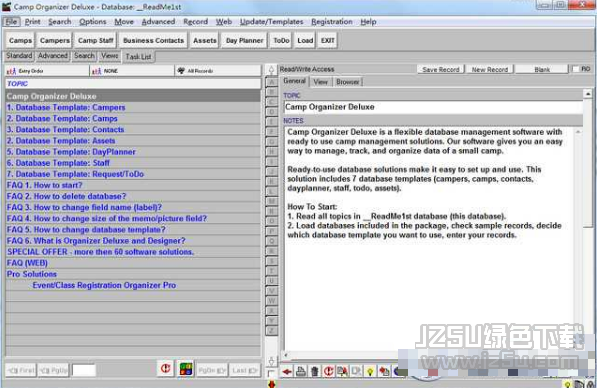Toggle the small checkbox under the index strip
597x388 pixels.
[x=271, y=374]
